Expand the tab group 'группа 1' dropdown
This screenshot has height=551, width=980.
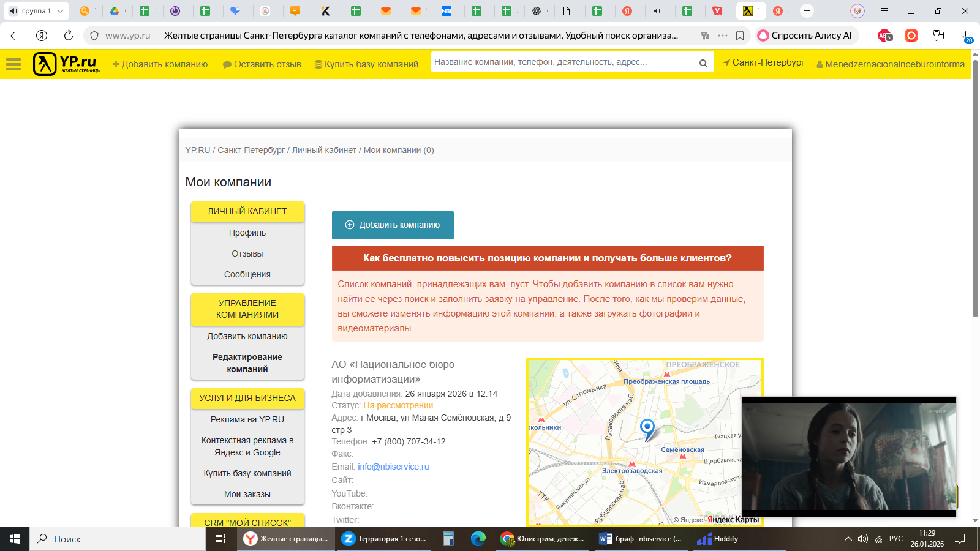[x=60, y=11]
